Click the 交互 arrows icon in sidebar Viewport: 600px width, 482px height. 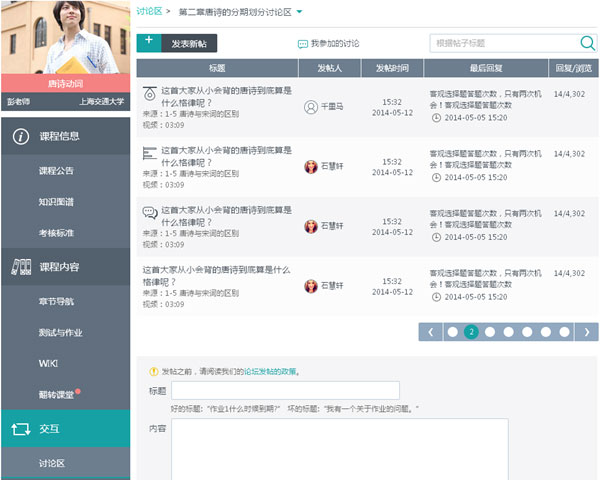click(20, 429)
